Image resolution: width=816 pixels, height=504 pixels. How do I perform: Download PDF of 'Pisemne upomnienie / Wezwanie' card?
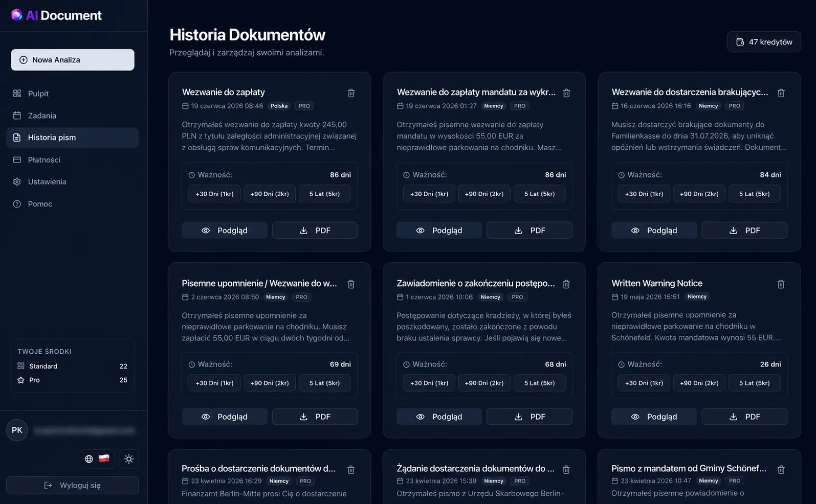[x=315, y=417]
